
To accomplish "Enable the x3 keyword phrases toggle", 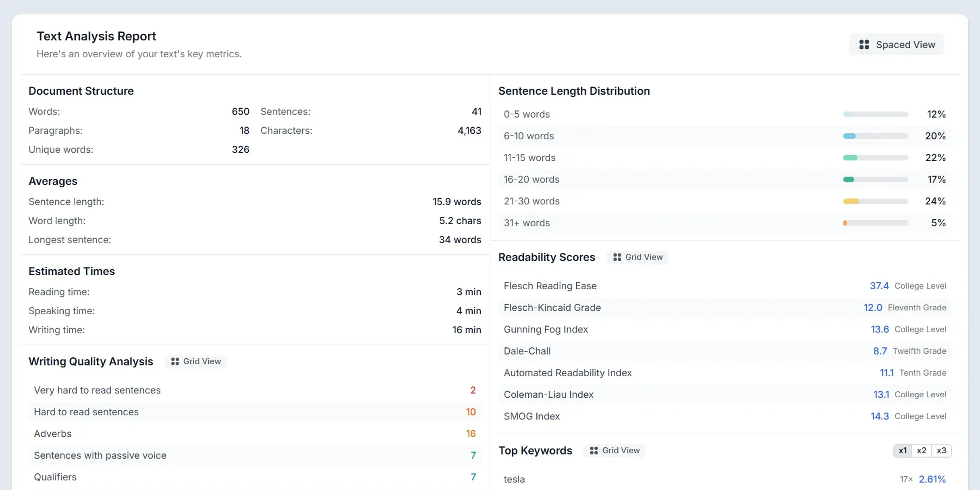I will pos(942,451).
